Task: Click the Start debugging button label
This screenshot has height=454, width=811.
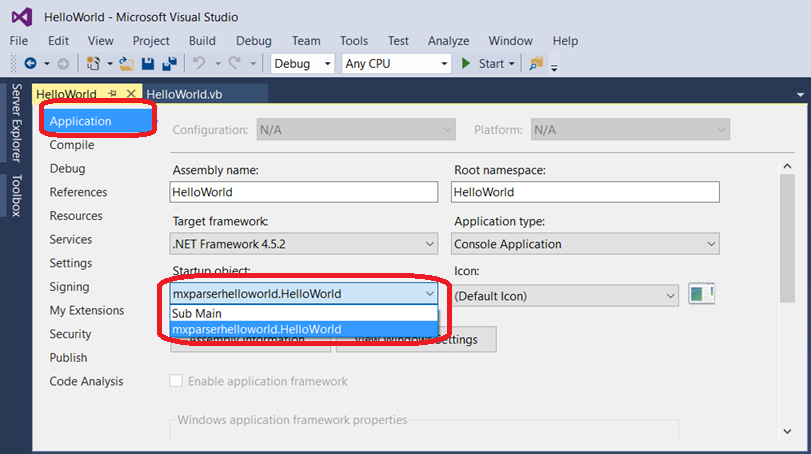Action: 491,64
